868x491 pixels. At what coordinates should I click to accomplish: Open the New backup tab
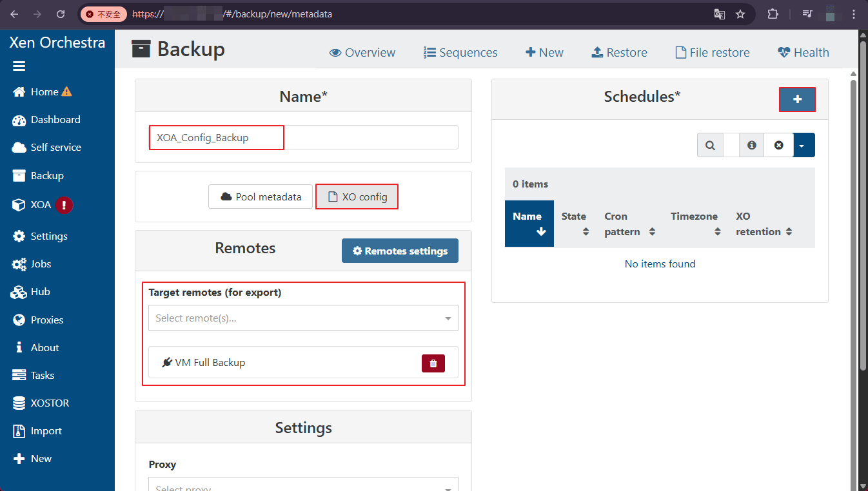(544, 52)
